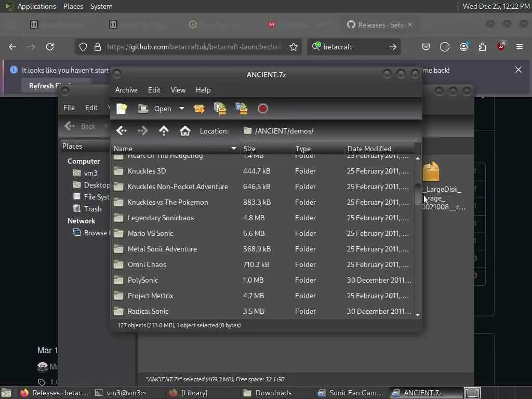This screenshot has width=532, height=399.
Task: Switch to Downloads window in taskbar
Action: (x=268, y=393)
